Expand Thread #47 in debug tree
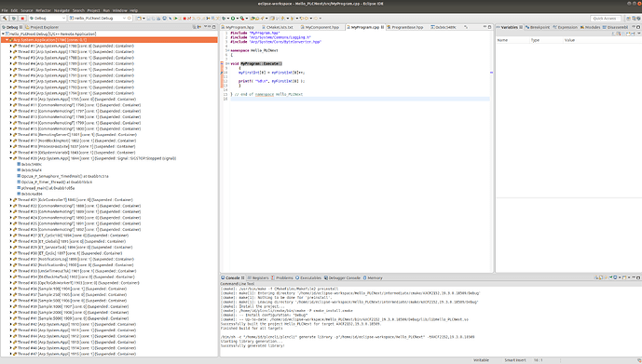The width and height of the screenshot is (642, 364). coord(11,354)
